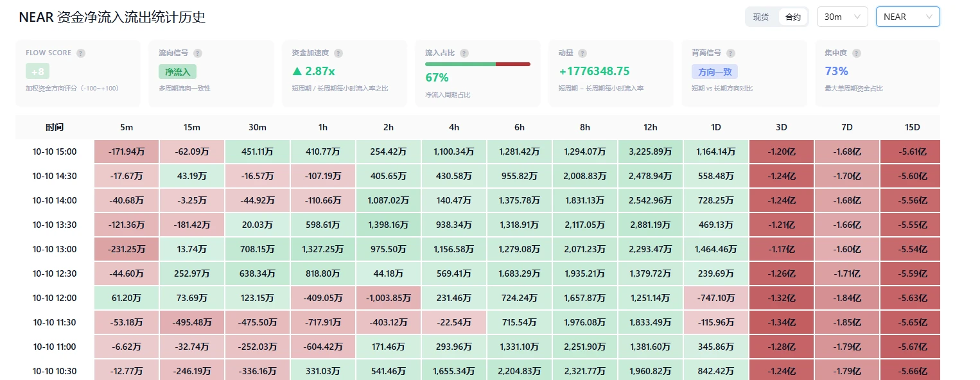Viewport: 980px width, 380px height.
Task: Click the 1,327.25万 cell
Action: point(323,249)
